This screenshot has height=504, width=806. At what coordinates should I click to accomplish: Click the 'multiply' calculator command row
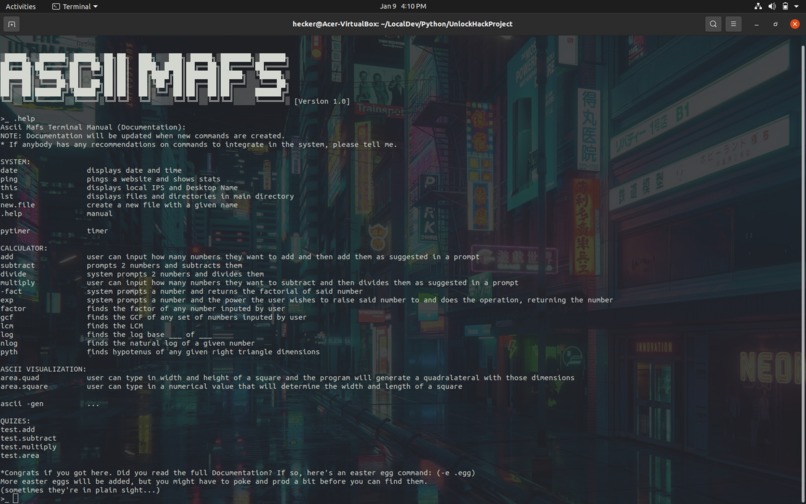point(259,283)
